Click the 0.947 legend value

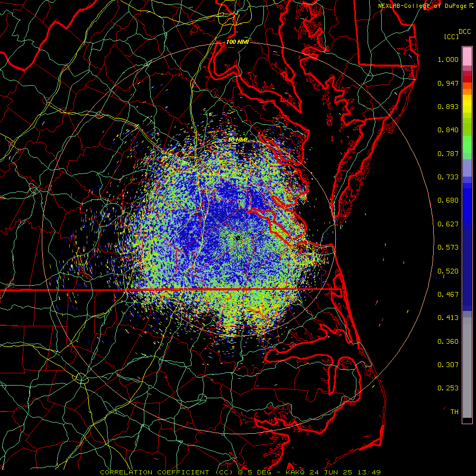tap(448, 83)
